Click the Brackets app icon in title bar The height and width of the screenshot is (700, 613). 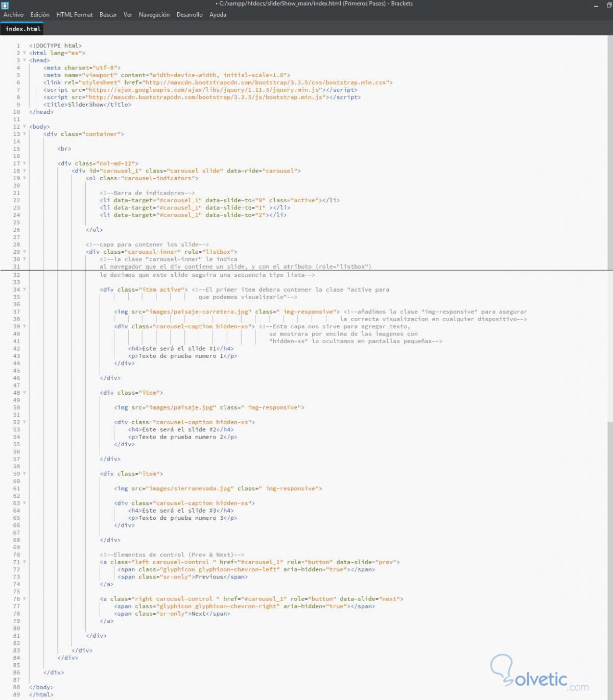click(5, 5)
